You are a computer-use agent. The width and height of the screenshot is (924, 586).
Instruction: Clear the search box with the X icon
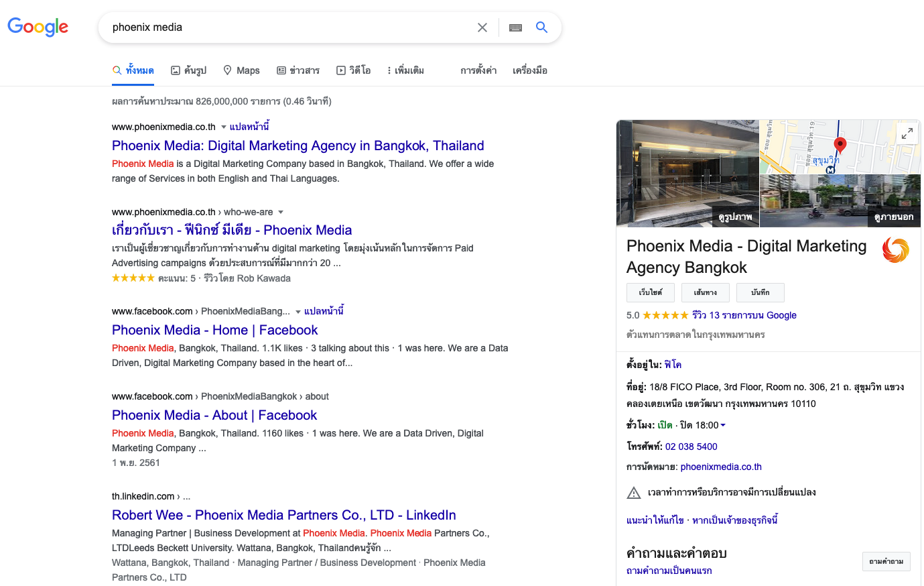[482, 27]
